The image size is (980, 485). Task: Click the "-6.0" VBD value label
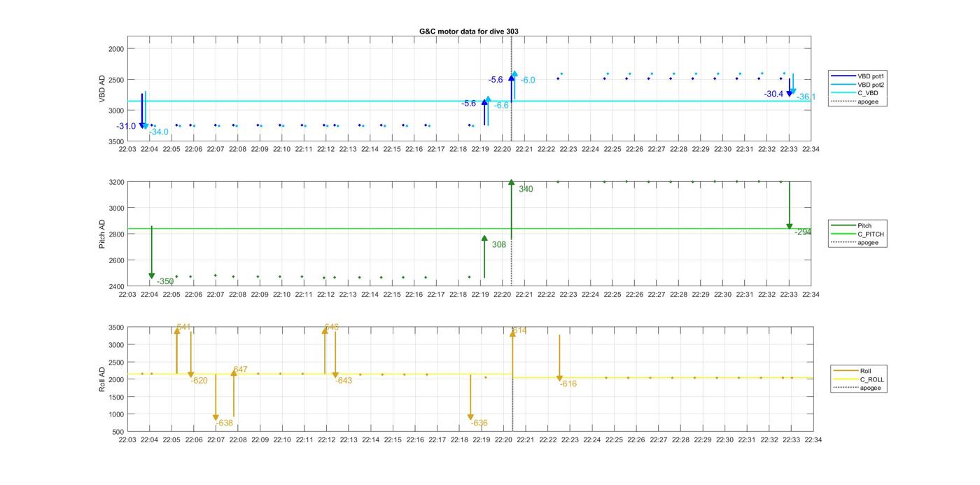pos(528,80)
